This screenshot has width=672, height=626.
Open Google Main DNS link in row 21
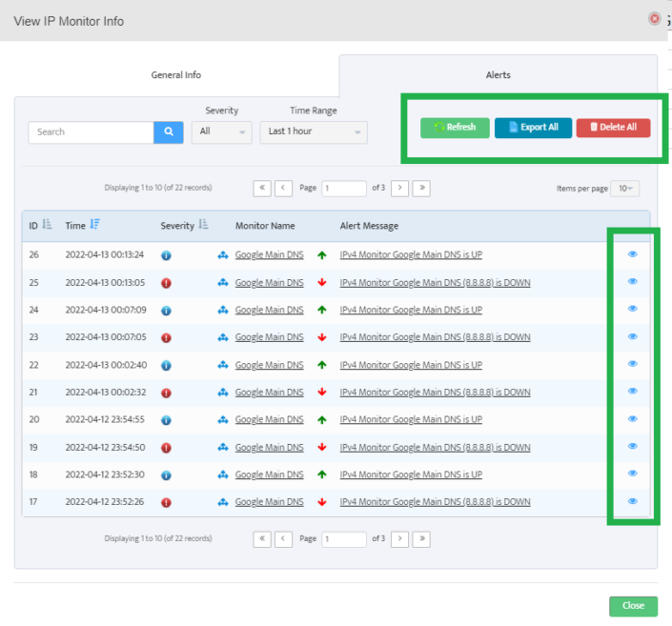(x=269, y=392)
